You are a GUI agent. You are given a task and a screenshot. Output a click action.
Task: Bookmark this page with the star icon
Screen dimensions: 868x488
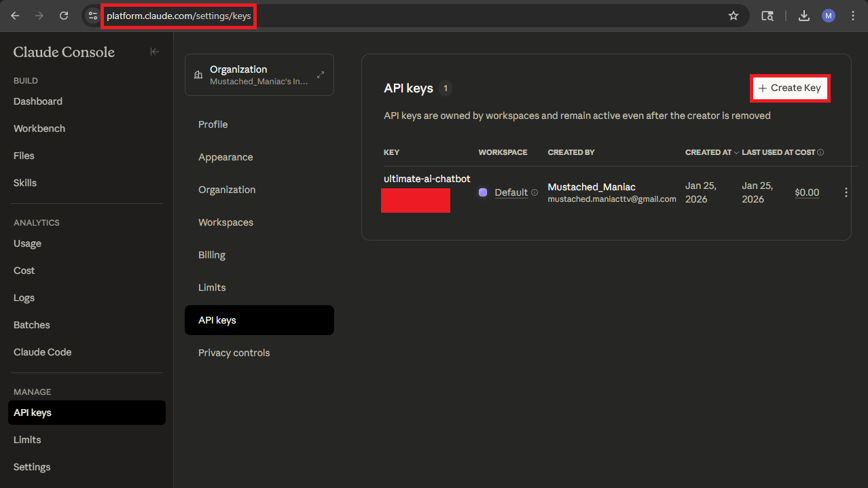click(x=734, y=16)
